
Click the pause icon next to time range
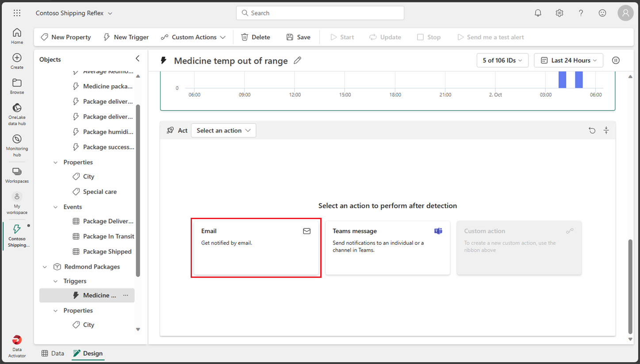[616, 61]
